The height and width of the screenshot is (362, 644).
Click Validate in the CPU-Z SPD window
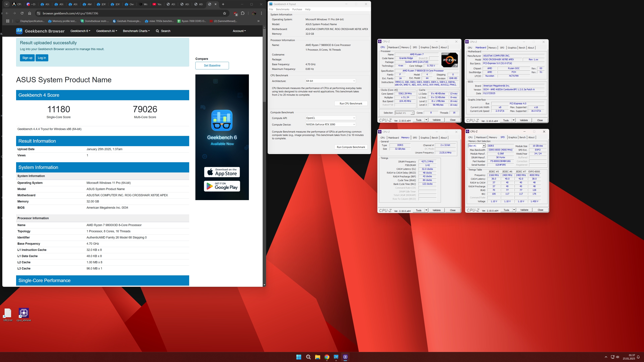point(524,210)
